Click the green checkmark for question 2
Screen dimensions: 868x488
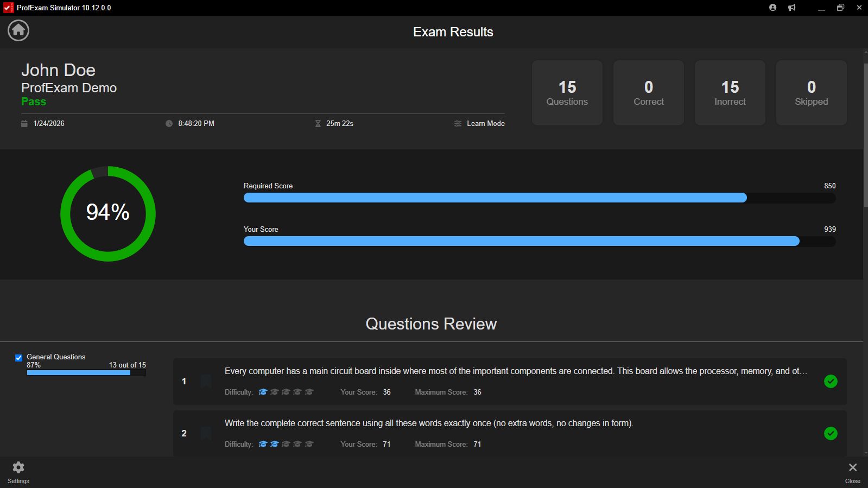[831, 434]
